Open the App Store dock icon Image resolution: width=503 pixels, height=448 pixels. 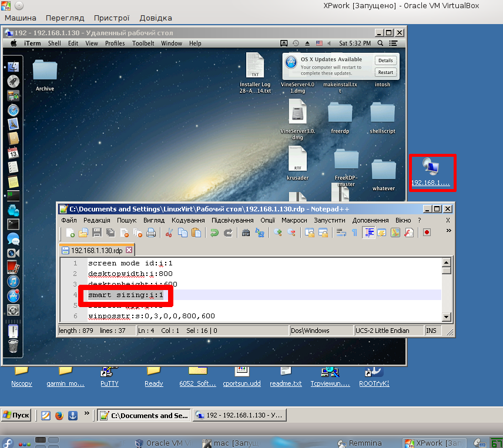coord(13,296)
